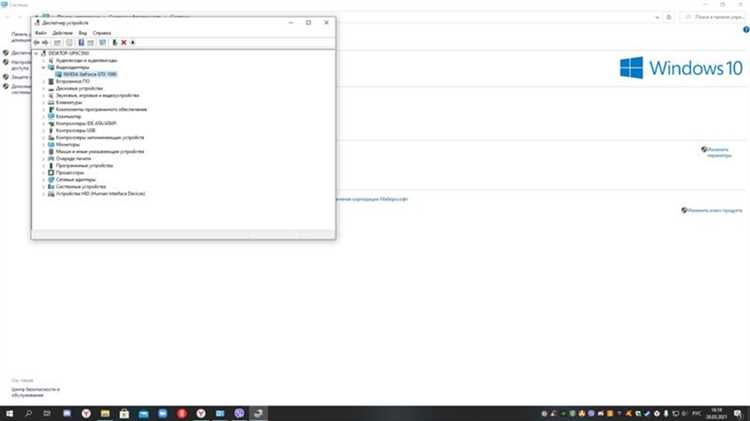
Task: Click the Мониторы category icon
Action: tap(51, 144)
